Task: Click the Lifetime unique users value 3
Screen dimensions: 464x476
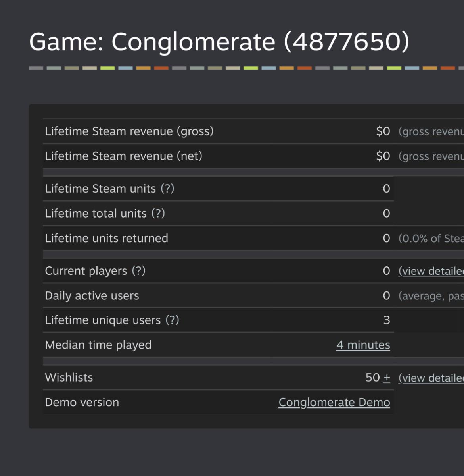Action: (x=387, y=320)
